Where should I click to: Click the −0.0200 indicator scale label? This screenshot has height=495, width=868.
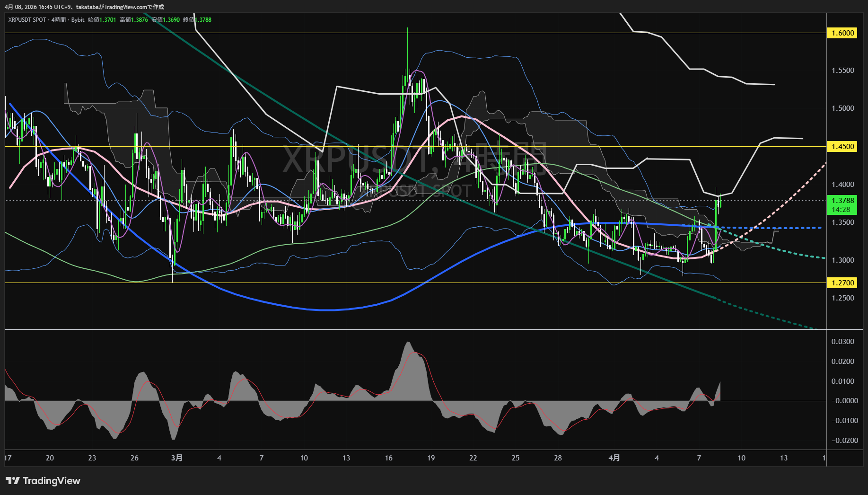(844, 440)
